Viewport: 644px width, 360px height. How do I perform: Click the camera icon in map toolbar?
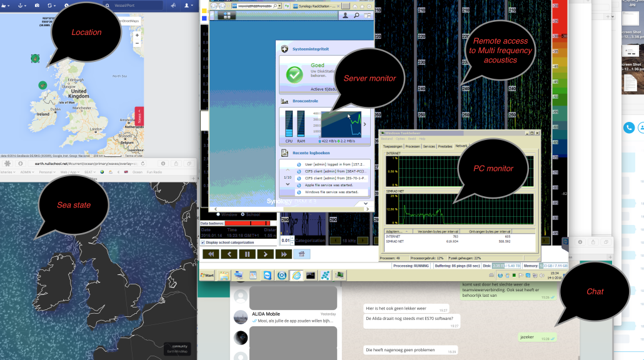tap(37, 6)
